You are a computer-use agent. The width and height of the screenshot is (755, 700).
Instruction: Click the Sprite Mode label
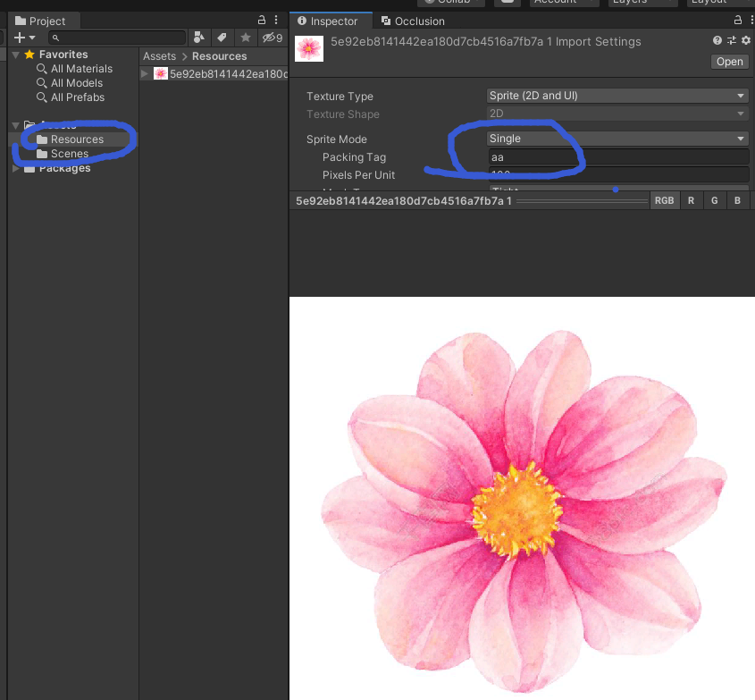click(337, 139)
